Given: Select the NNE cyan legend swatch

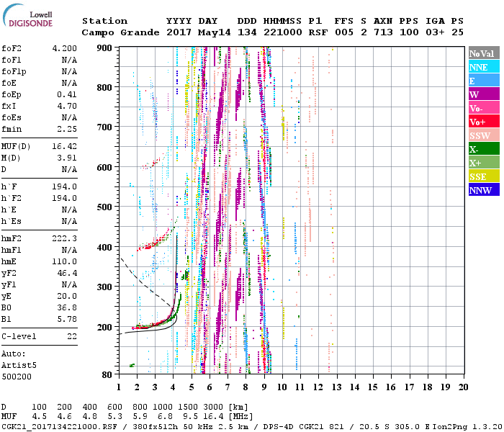Looking at the screenshot, I should tap(484, 67).
